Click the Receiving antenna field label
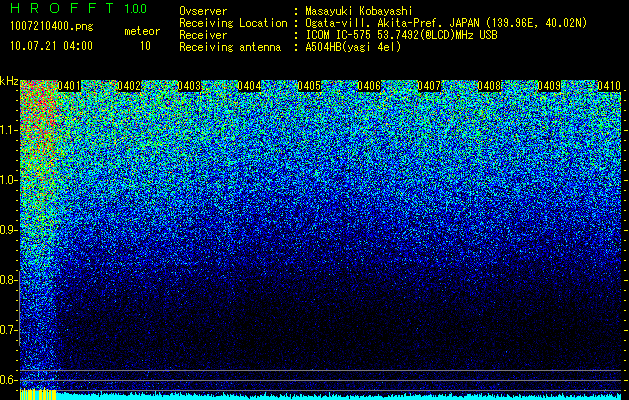The height and width of the screenshot is (400, 629). pos(230,47)
